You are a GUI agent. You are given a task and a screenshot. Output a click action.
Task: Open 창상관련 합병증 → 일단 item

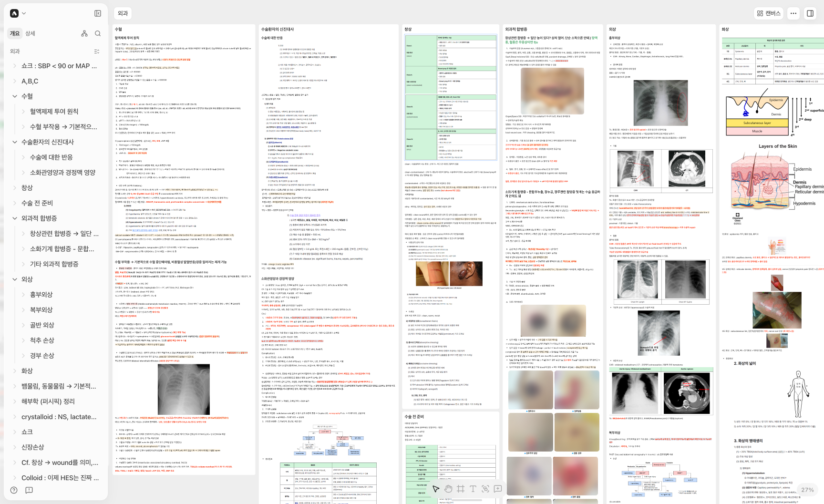[64, 234]
